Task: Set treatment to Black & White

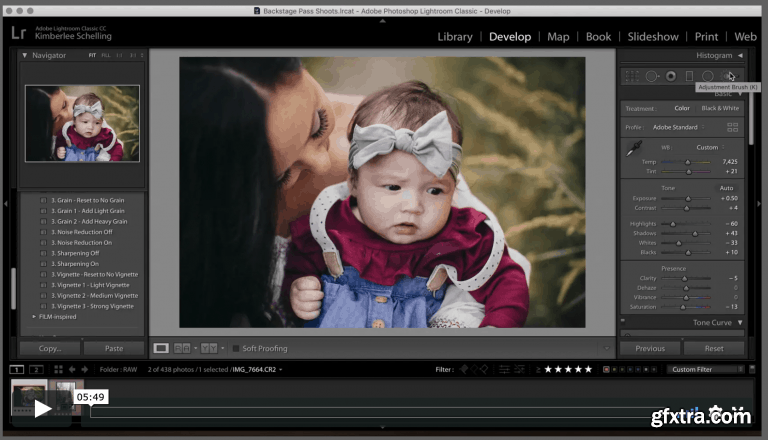Action: tap(720, 108)
